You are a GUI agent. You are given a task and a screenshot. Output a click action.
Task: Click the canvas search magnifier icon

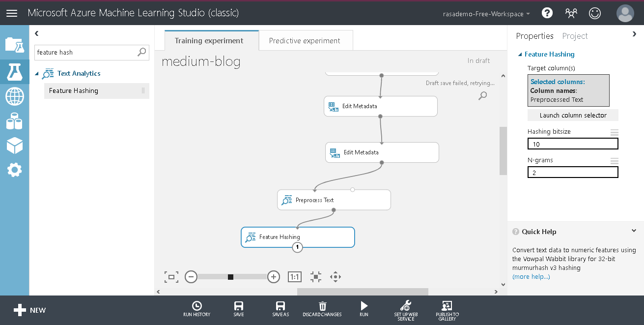click(483, 95)
